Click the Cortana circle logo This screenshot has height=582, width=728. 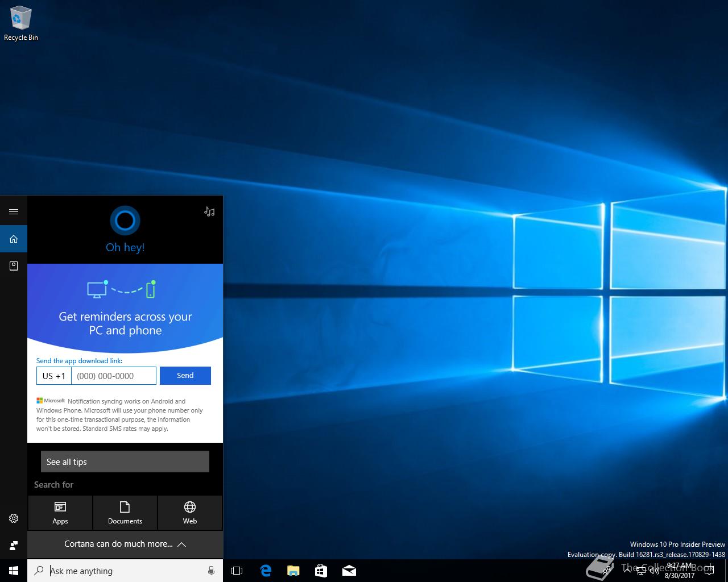pyautogui.click(x=125, y=221)
